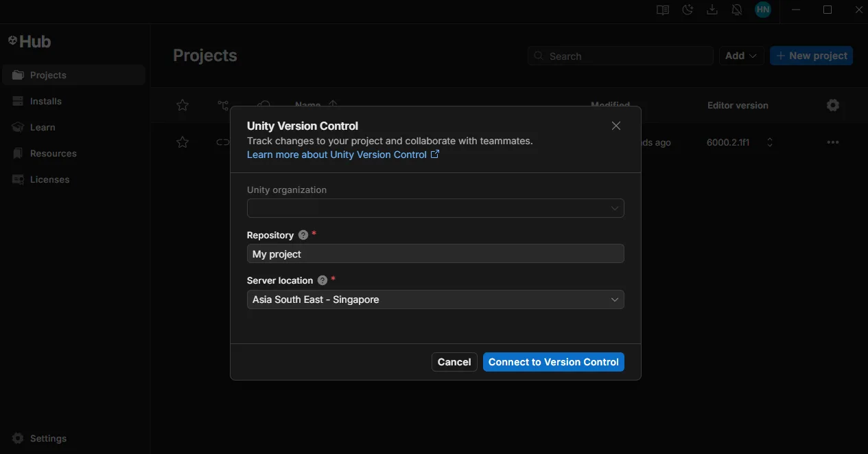Click the star column header icon
The height and width of the screenshot is (454, 868).
pyautogui.click(x=183, y=105)
